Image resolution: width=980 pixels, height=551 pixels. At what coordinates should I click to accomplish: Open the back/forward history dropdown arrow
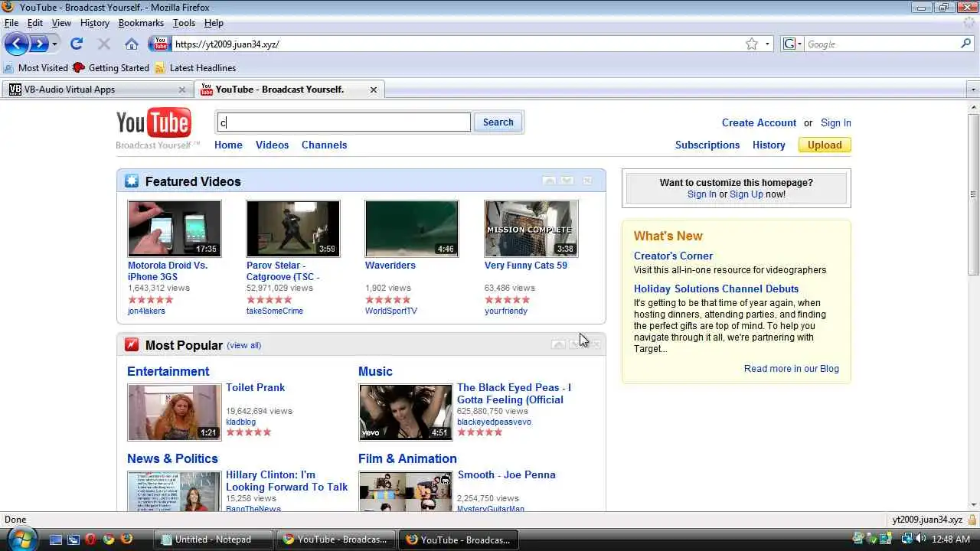[x=54, y=44]
